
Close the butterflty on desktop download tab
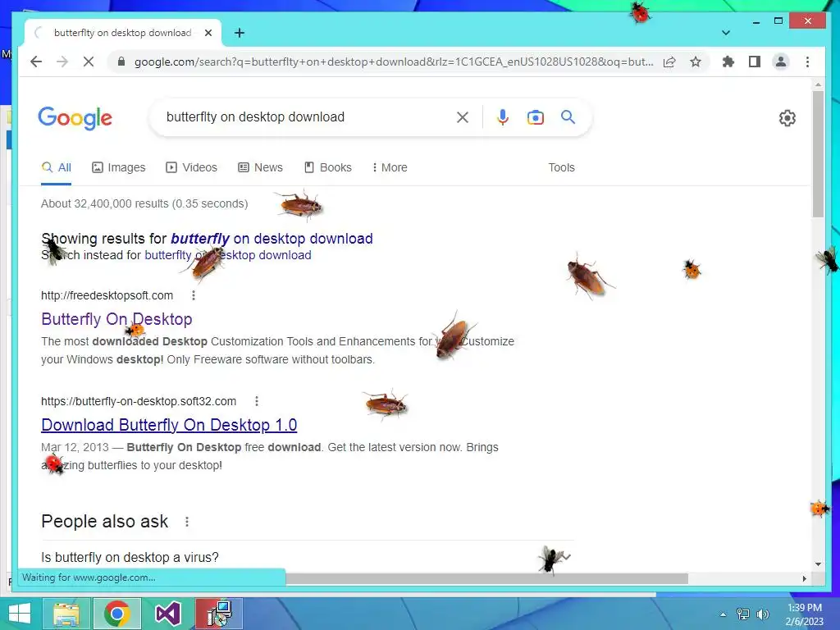tap(208, 33)
